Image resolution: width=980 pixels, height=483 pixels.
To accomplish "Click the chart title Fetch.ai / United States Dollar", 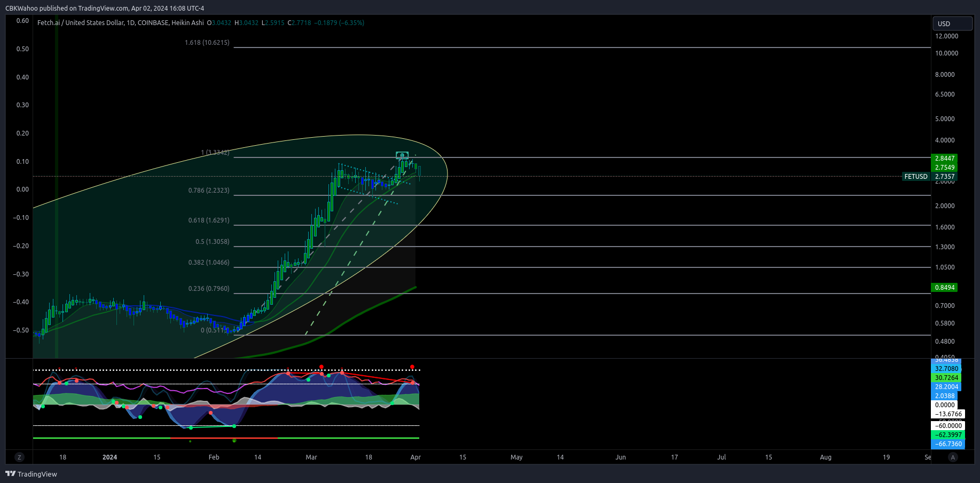I will pyautogui.click(x=80, y=23).
